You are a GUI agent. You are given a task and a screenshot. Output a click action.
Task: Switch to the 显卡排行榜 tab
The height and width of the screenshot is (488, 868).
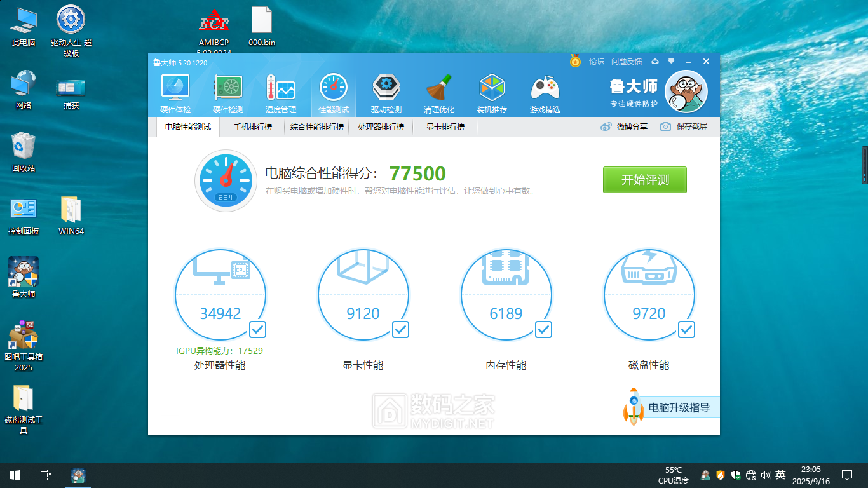click(445, 127)
